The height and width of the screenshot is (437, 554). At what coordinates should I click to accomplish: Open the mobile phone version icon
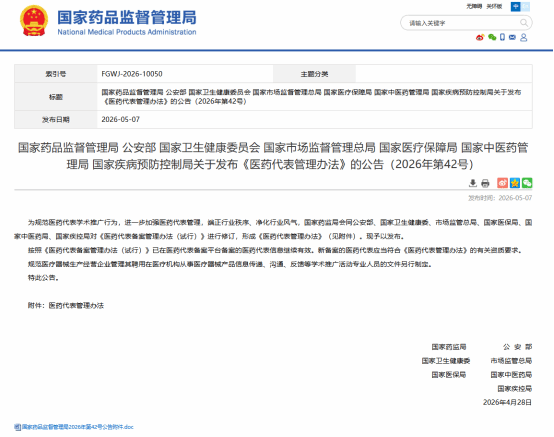(x=502, y=37)
